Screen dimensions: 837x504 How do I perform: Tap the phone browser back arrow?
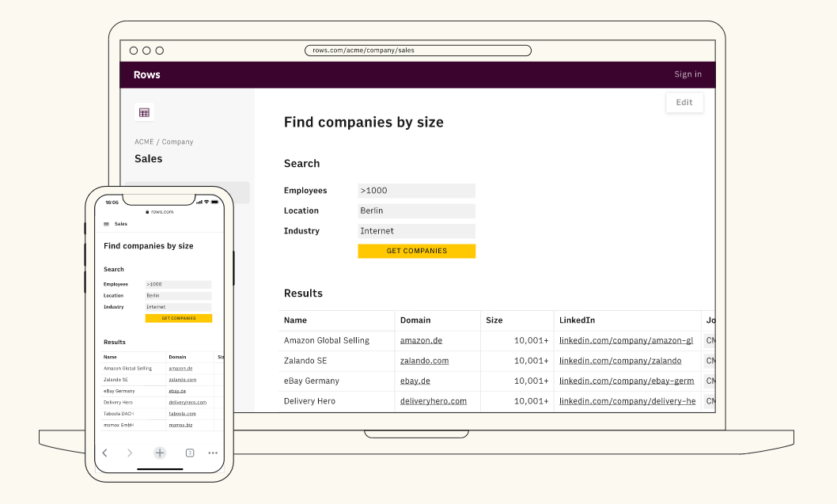coord(105,453)
